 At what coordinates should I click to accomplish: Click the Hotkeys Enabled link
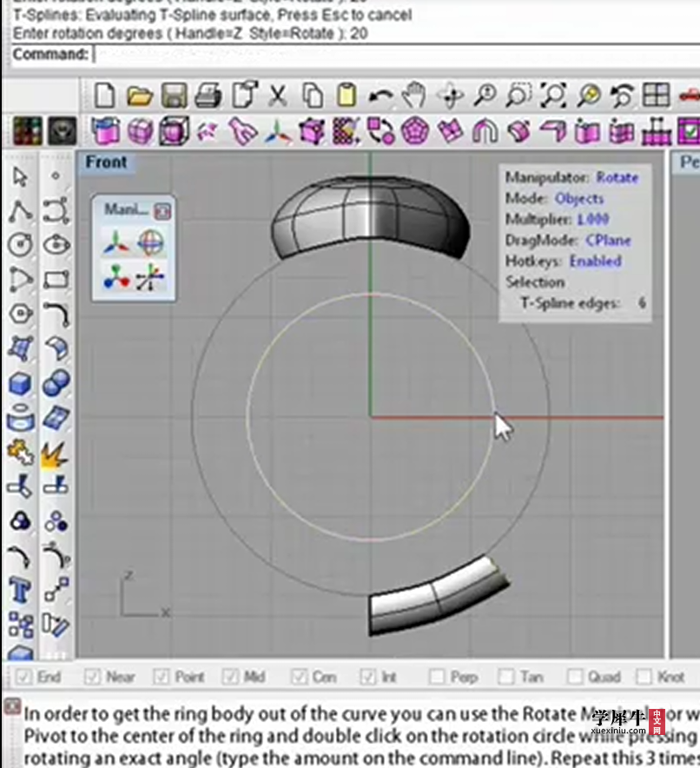[x=595, y=261]
